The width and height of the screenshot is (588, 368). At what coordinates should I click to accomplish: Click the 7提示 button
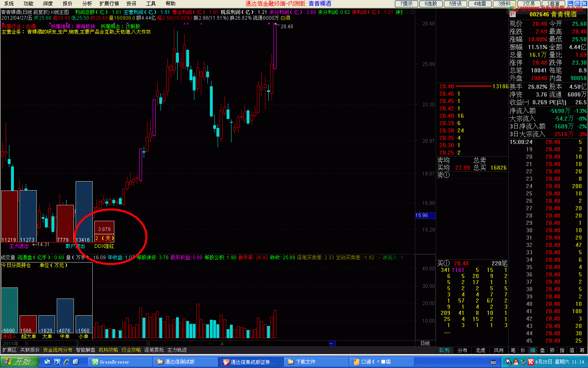click(x=406, y=3)
